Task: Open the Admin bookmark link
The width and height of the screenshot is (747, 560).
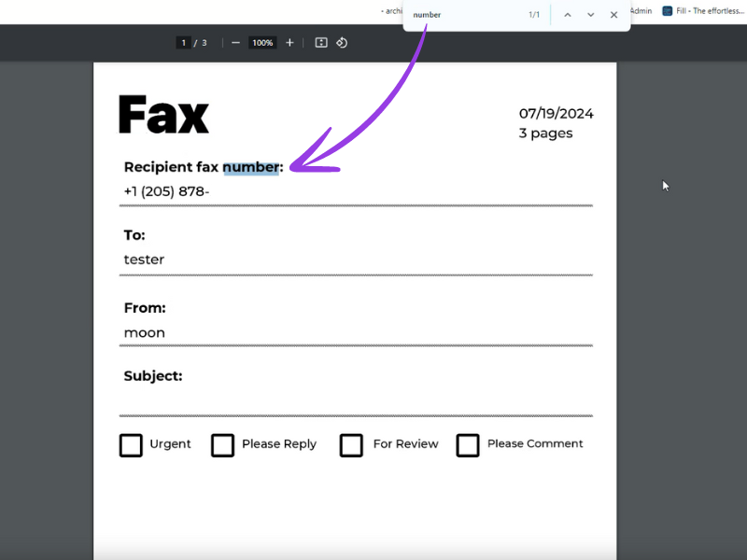Action: pyautogui.click(x=641, y=11)
